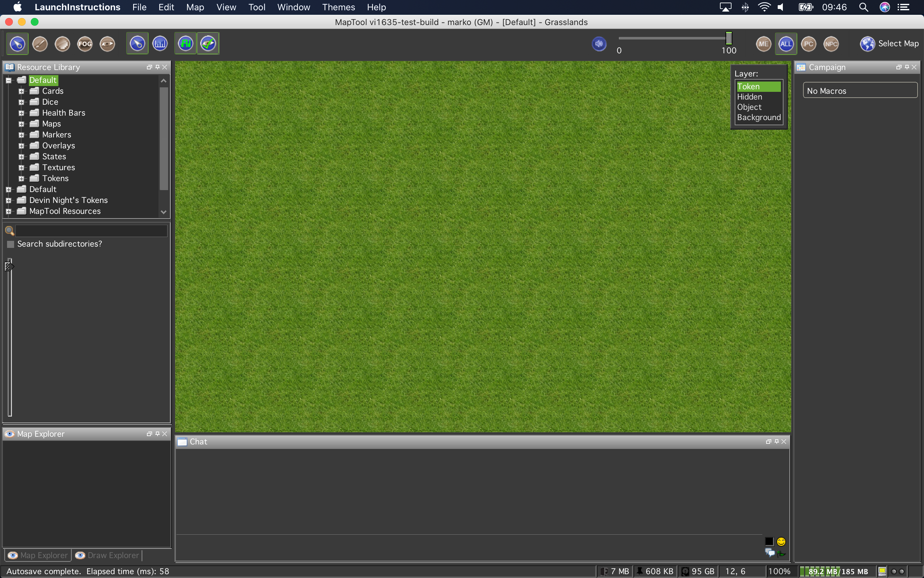Viewport: 924px width, 578px height.
Task: Open macOS Spotlight search
Action: point(863,7)
